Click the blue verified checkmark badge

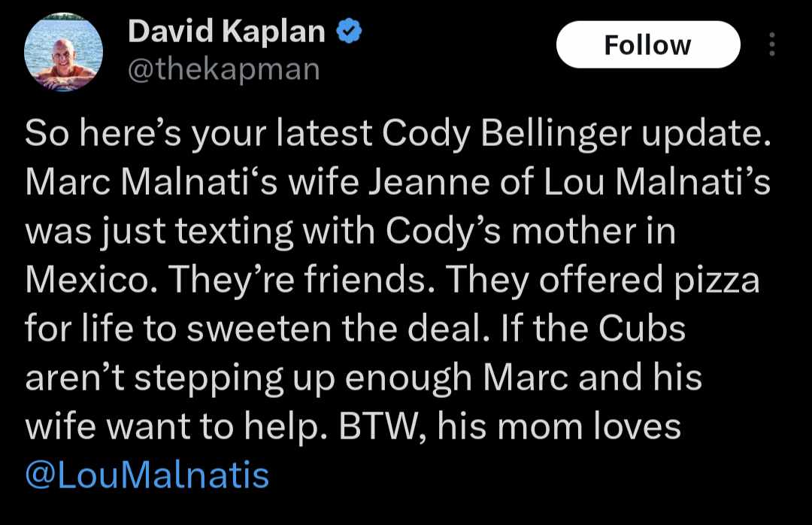coord(349,31)
